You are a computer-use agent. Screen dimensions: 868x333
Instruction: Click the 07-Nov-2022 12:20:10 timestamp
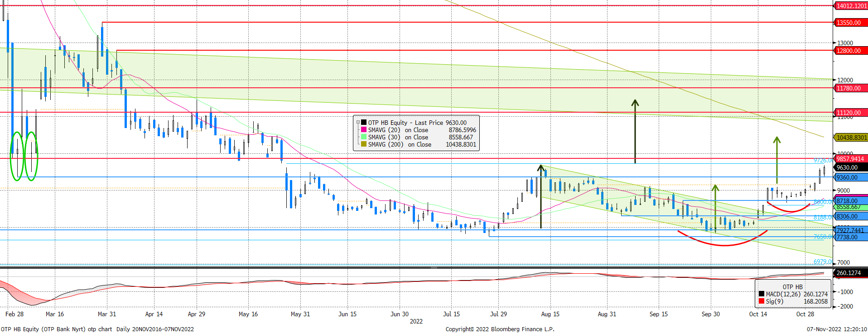837,329
